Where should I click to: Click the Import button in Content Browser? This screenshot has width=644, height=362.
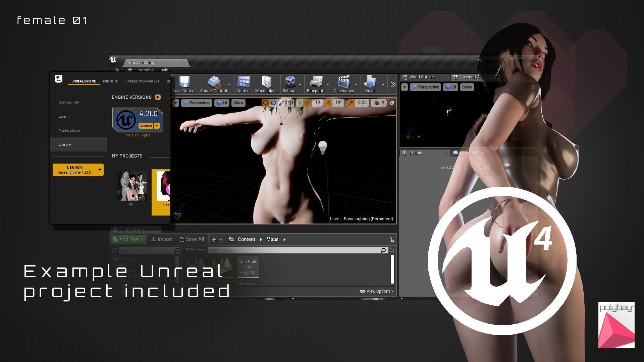pos(161,239)
